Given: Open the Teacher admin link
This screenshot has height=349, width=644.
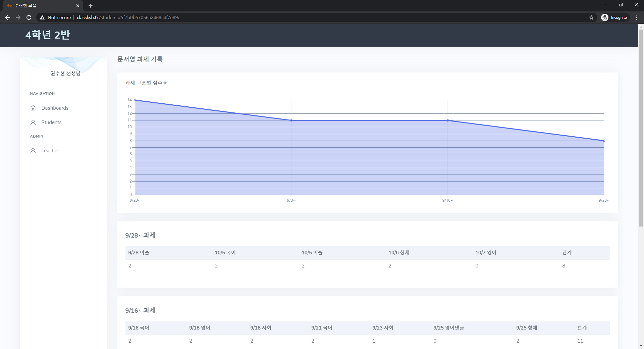Looking at the screenshot, I should (50, 151).
